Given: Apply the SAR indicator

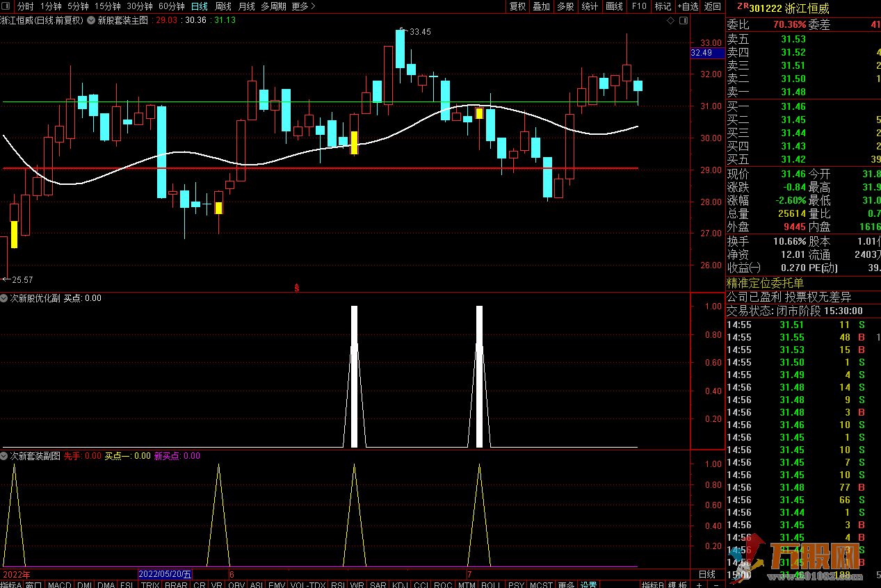Looking at the screenshot, I should click(378, 585).
